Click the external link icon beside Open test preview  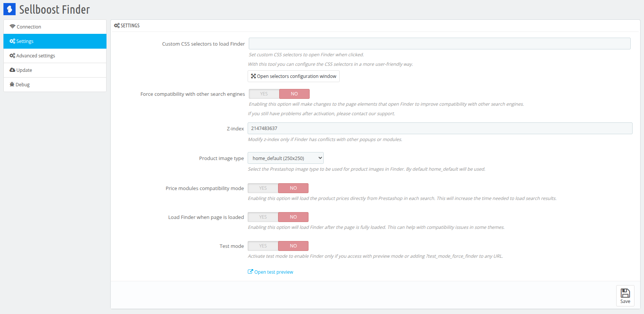250,272
